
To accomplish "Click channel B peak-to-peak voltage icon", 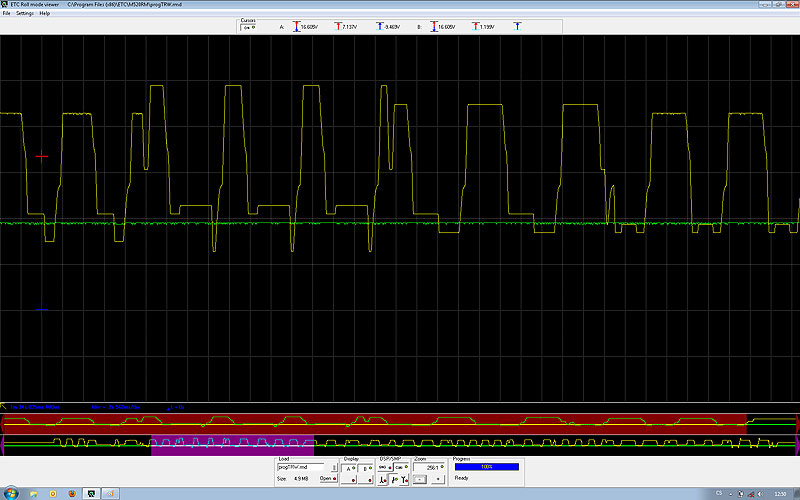I will click(435, 27).
